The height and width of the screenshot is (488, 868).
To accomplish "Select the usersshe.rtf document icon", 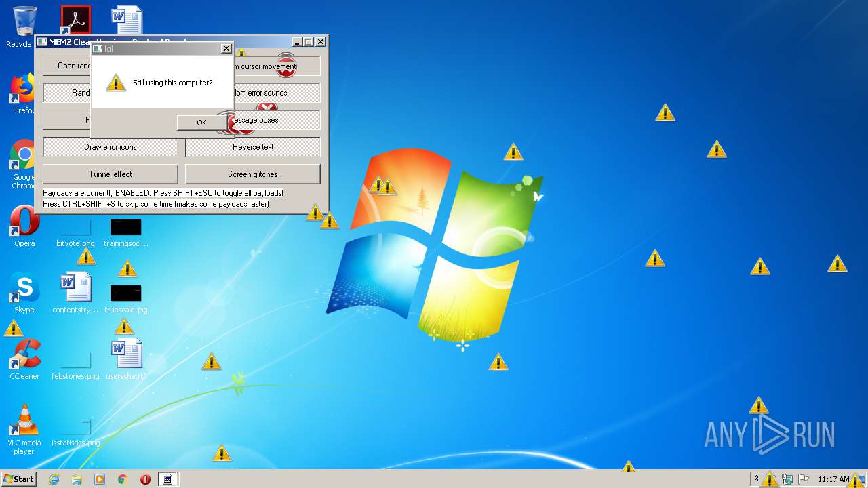I will (x=126, y=359).
